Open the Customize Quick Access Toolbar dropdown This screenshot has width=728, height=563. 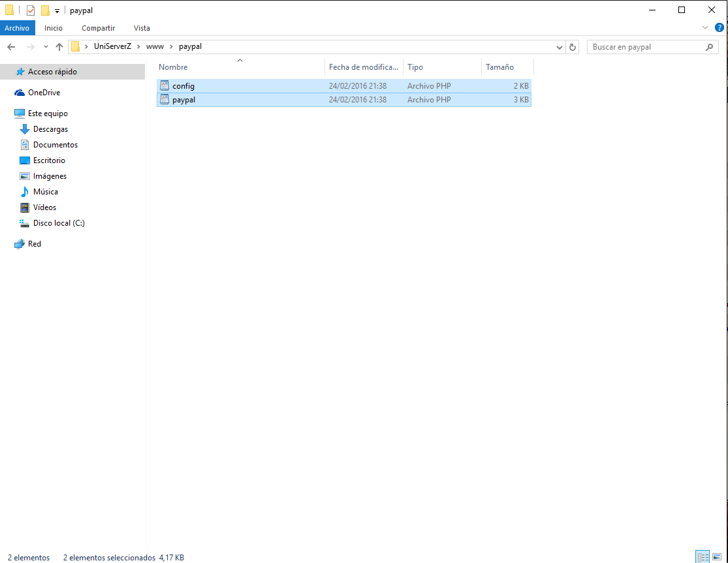pos(57,10)
